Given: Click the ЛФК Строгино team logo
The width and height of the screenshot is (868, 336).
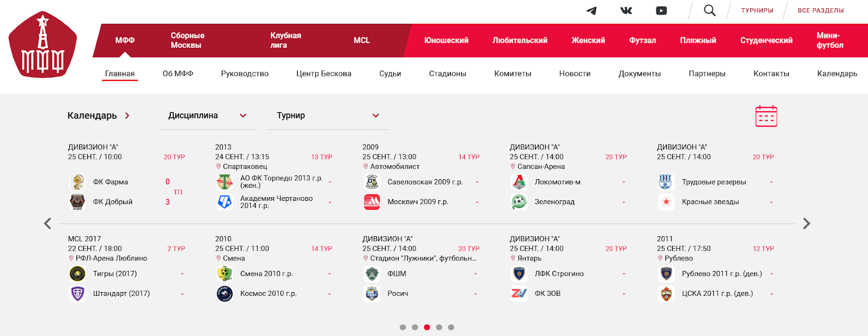Looking at the screenshot, I should click(519, 274).
